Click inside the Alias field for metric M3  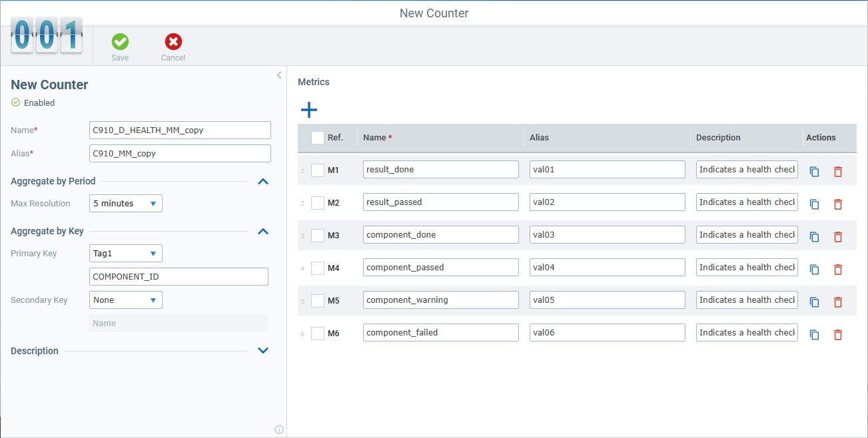606,234
